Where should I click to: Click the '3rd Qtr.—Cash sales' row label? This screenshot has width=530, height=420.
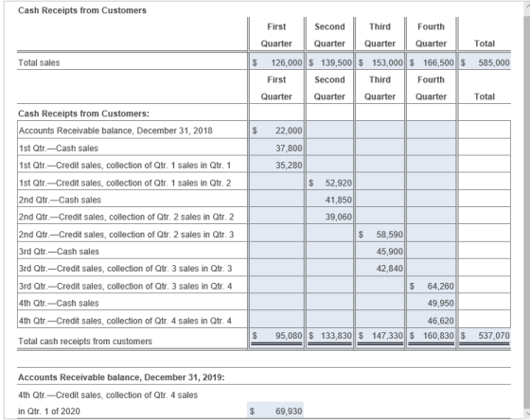coord(59,252)
